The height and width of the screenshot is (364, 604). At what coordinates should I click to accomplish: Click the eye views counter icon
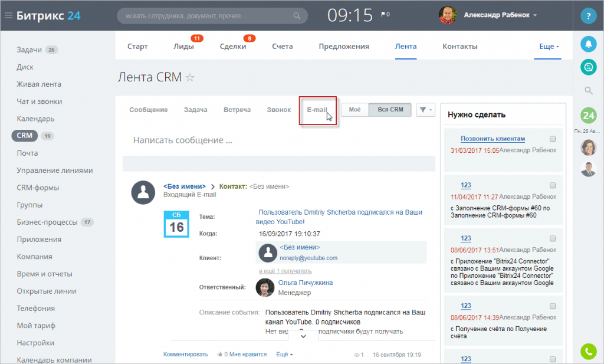tap(357, 355)
